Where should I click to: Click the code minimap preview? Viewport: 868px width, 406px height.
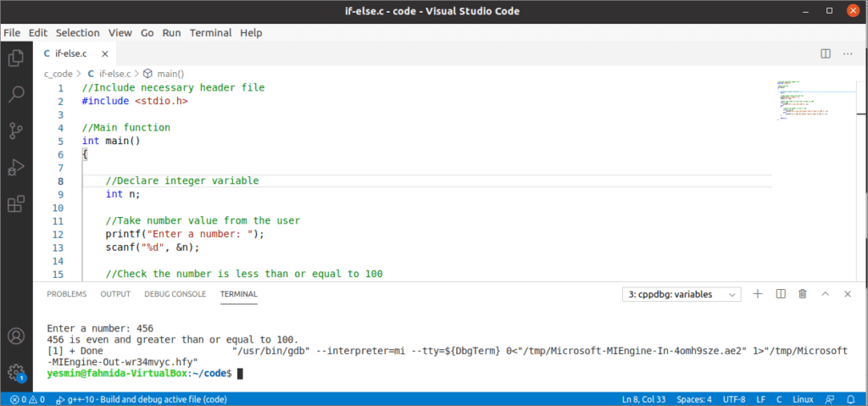(803, 100)
